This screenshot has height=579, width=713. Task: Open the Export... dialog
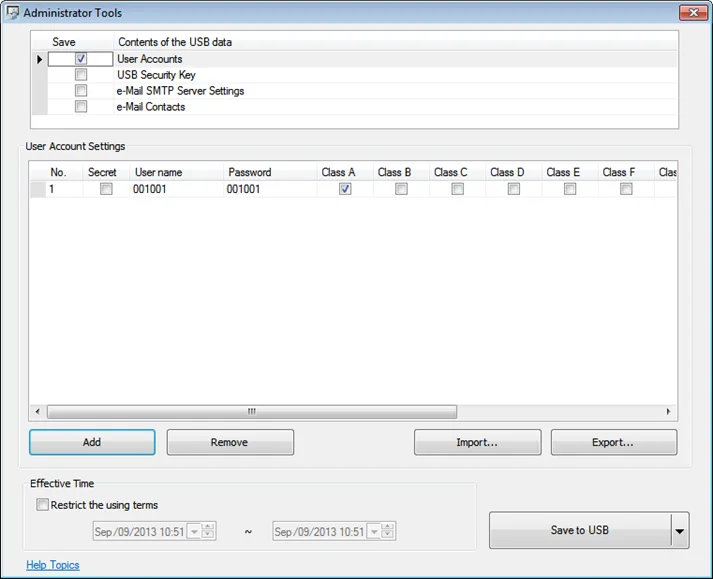point(614,442)
